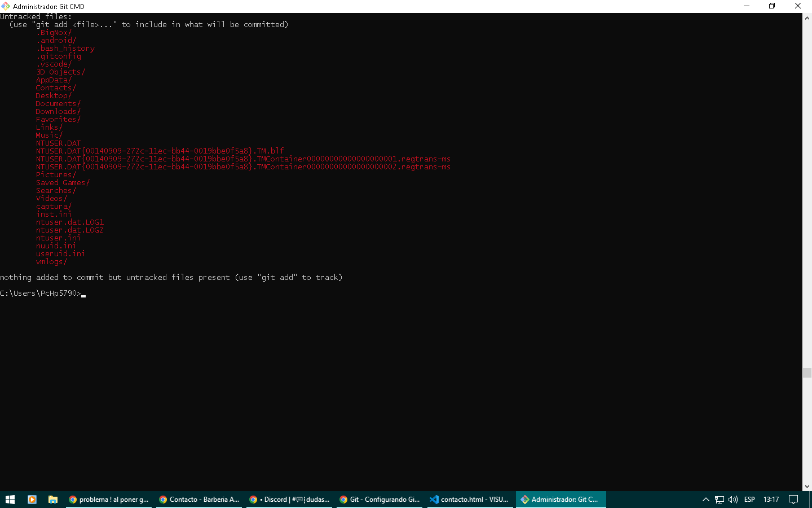Show hidden system tray icons chevron
Viewport: 812px width, 508px height.
point(705,500)
